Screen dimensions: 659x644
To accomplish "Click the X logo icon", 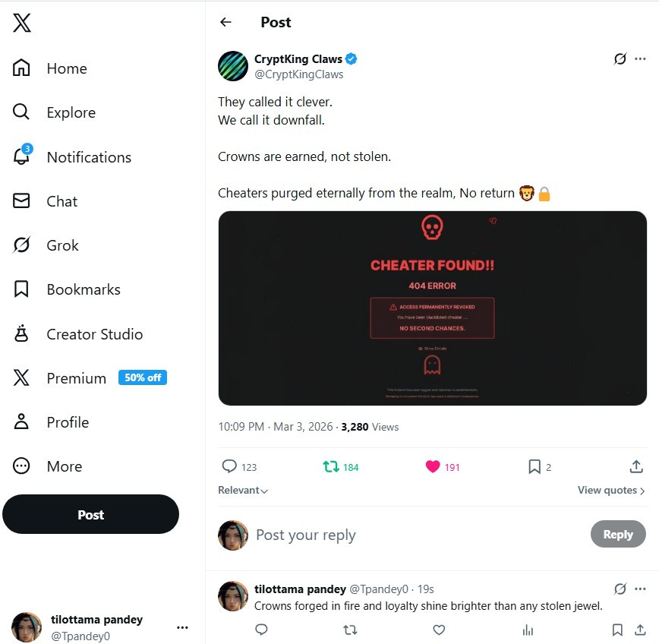I will (22, 23).
